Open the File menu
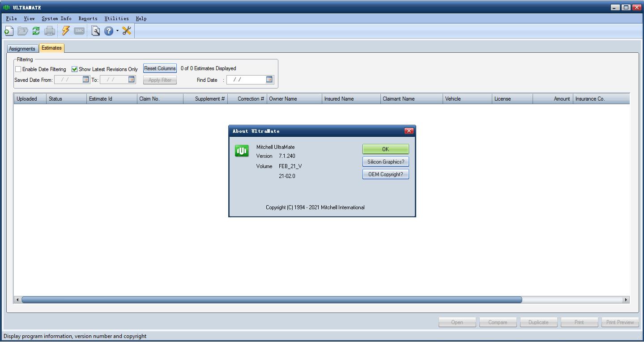Screen dimensions: 644x342 tap(12, 18)
